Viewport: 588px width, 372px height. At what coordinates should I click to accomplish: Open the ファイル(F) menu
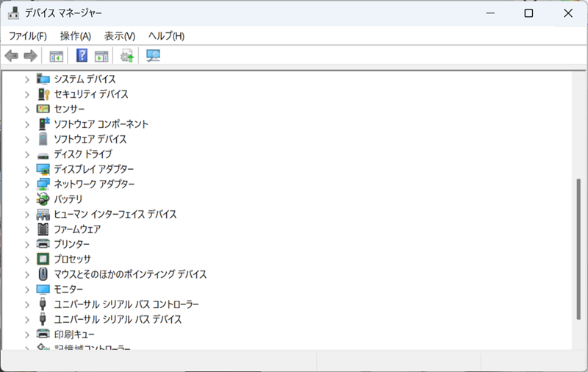27,36
